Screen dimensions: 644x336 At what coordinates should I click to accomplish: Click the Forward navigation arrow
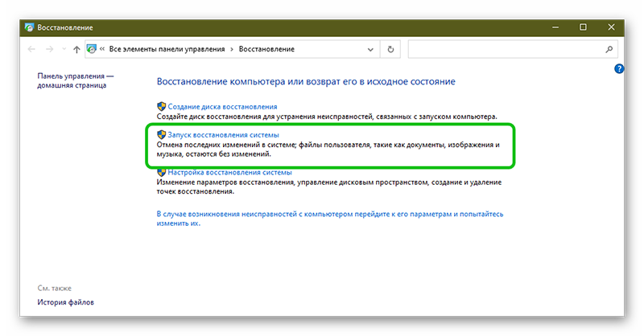point(49,49)
